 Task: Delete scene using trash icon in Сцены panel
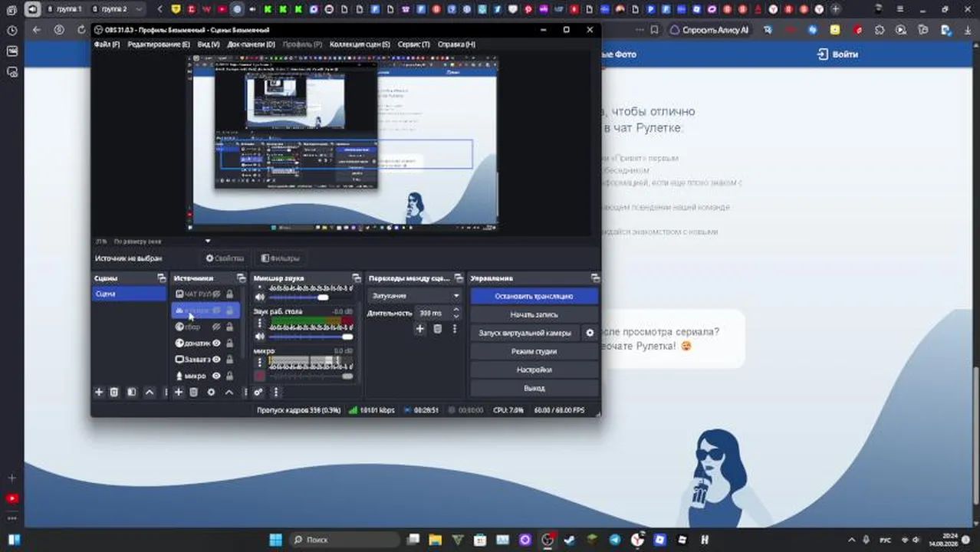click(x=114, y=392)
